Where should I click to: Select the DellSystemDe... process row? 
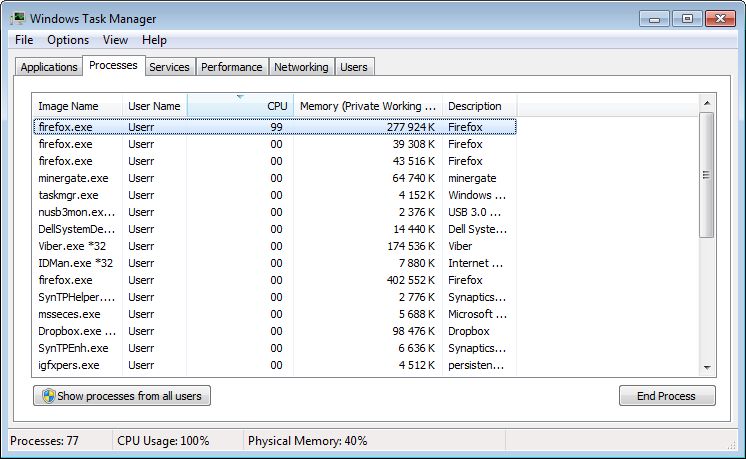[x=275, y=229]
